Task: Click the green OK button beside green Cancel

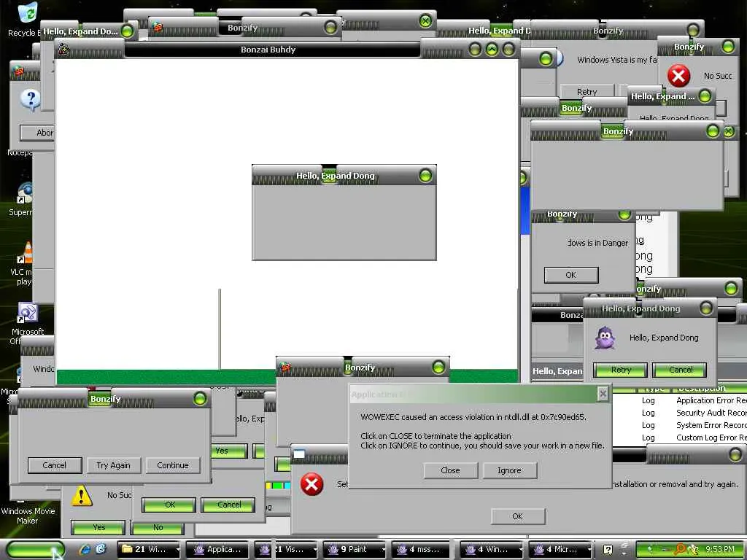Action: tap(169, 505)
